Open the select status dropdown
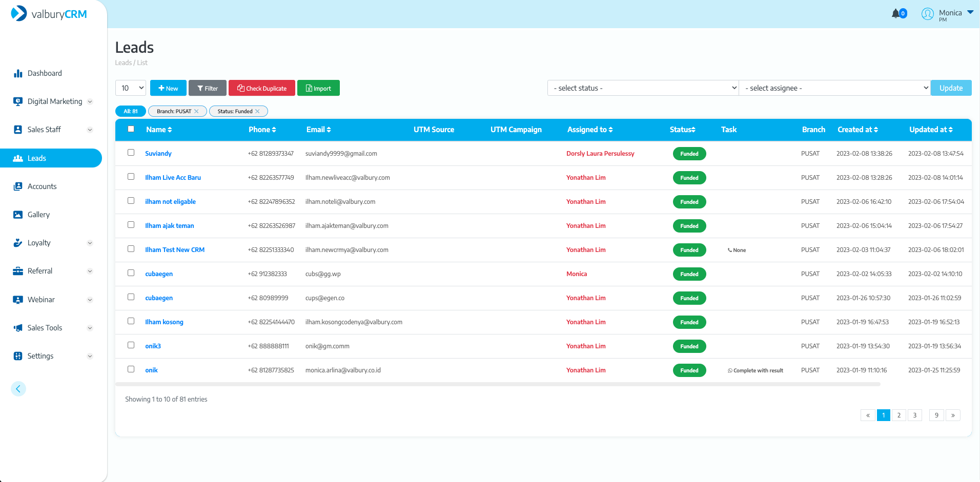 tap(643, 88)
